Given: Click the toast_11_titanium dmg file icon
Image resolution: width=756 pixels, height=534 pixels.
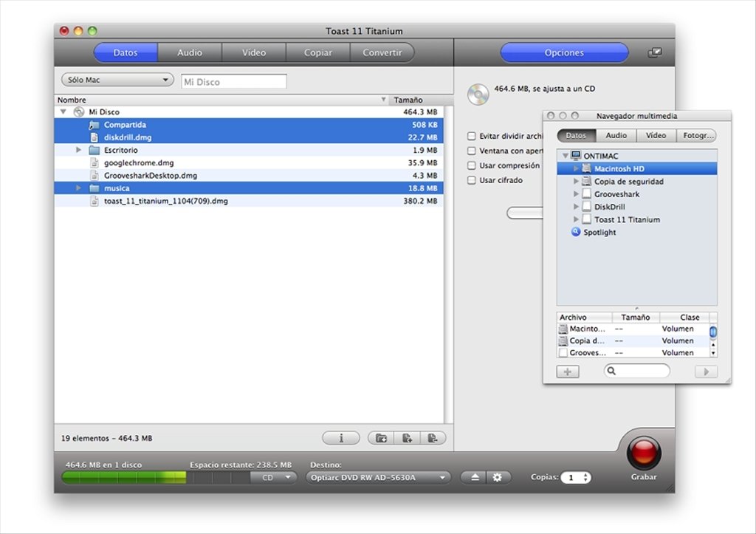Looking at the screenshot, I should pyautogui.click(x=94, y=201).
